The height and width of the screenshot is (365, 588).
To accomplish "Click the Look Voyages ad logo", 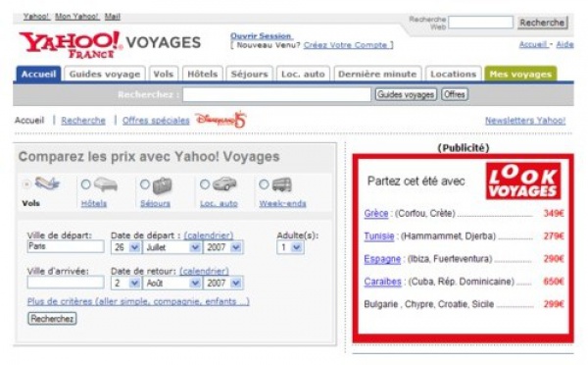I will pos(523,181).
